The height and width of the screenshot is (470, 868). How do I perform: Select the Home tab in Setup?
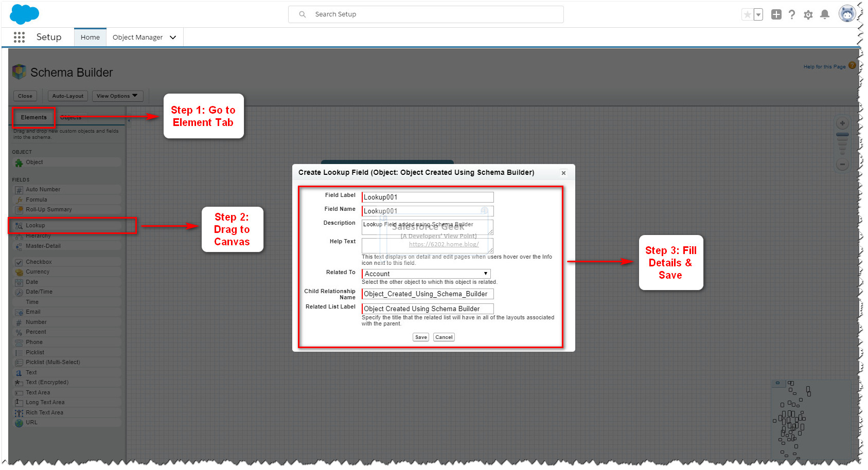click(x=90, y=37)
